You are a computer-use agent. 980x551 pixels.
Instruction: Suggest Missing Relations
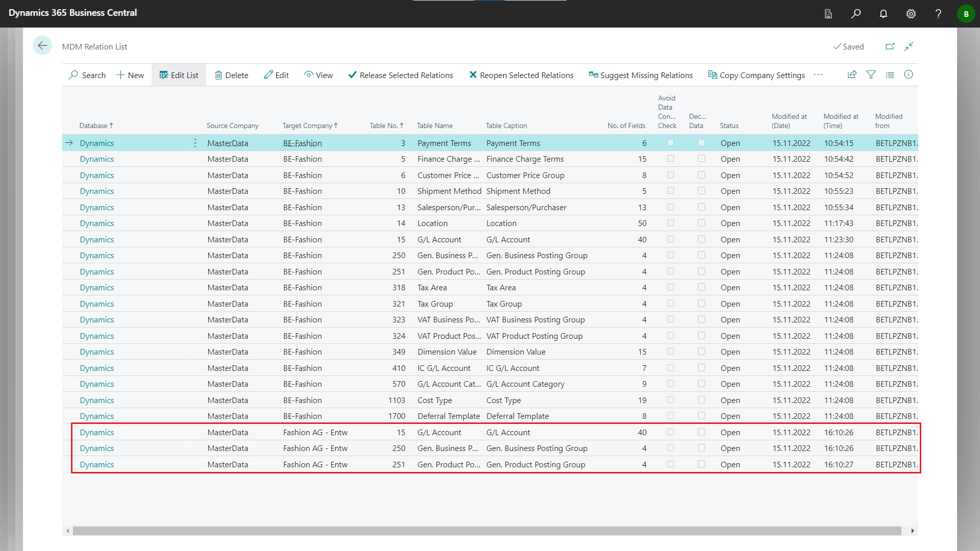(x=641, y=75)
